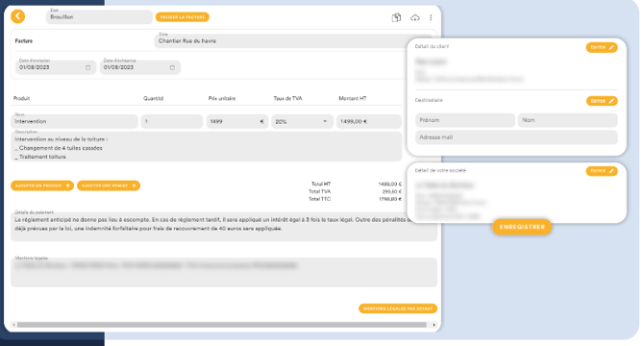
Task: Click the Adresse mail input field
Action: click(516, 137)
